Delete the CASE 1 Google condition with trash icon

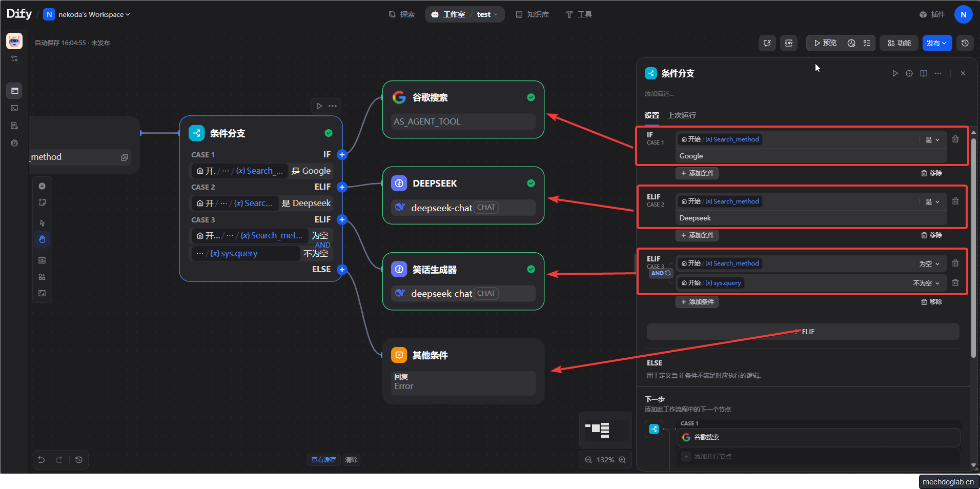click(955, 139)
